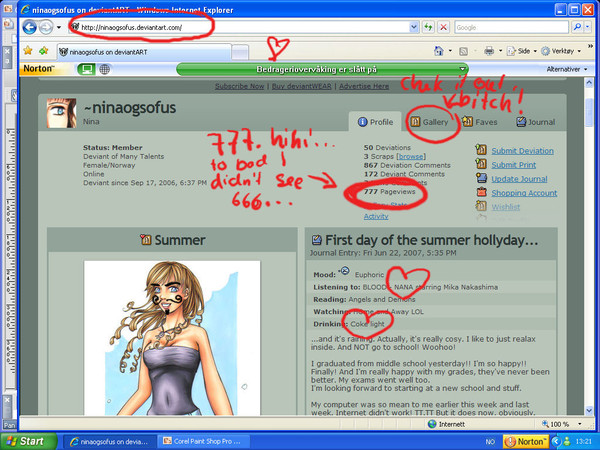Expand the address bar history dropdown
Image resolution: width=600 pixels, height=450 pixels.
(x=414, y=27)
